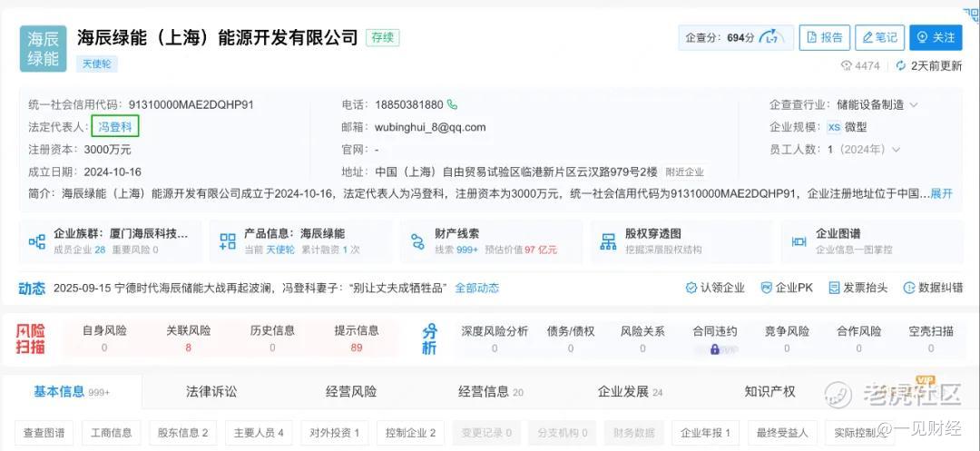Click the 附近企业 tag after the address
The width and height of the screenshot is (980, 451).
point(684,172)
